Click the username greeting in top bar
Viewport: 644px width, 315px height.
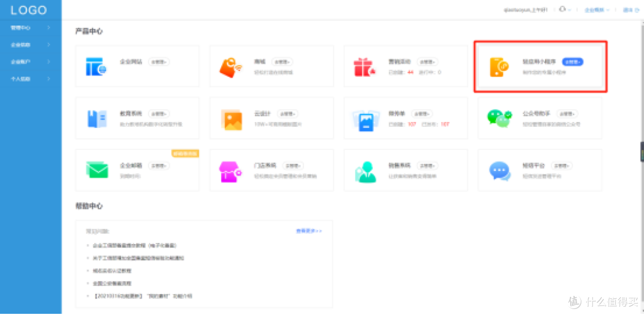pos(525,10)
